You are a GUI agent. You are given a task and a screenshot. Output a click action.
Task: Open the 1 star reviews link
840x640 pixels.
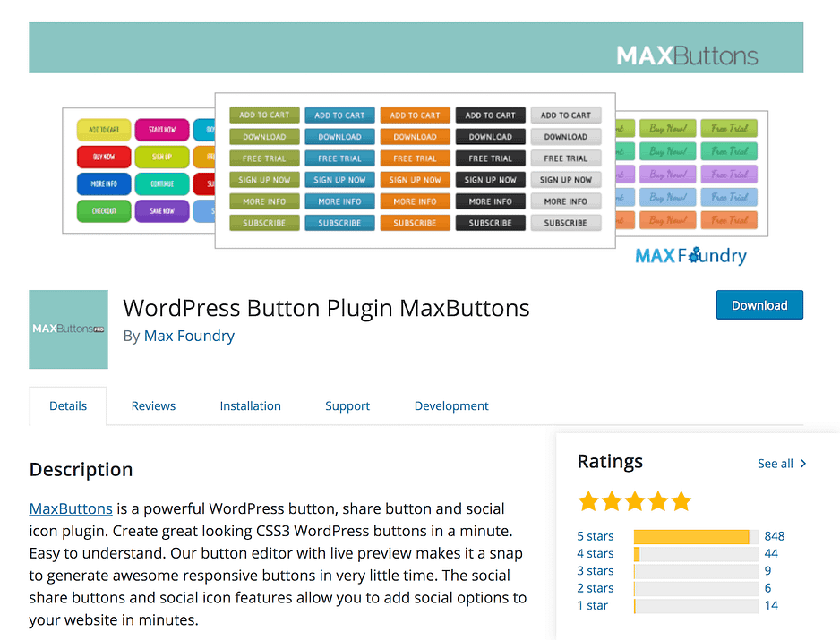[x=592, y=606]
